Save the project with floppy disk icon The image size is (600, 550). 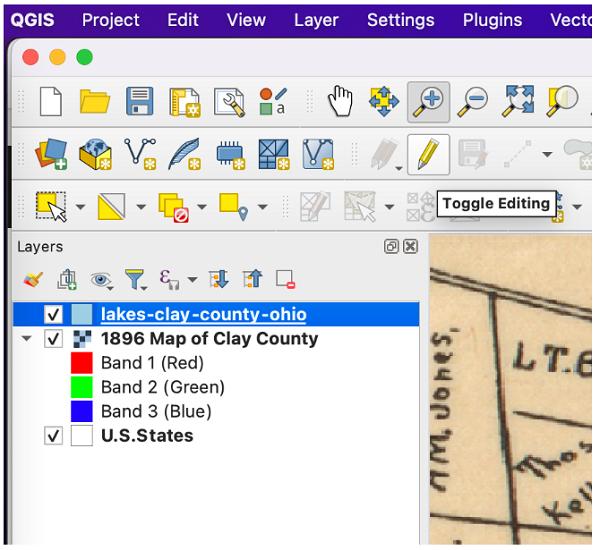(x=140, y=101)
